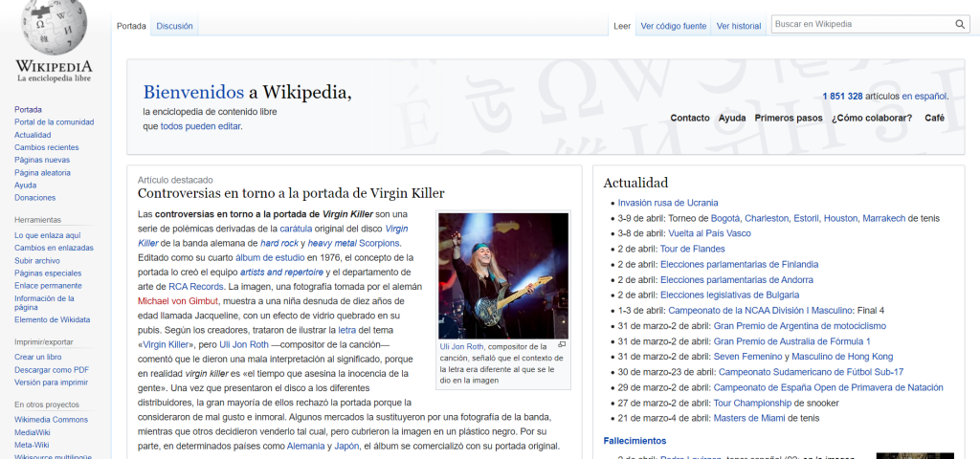Go to Página aleatoria
Screen dimensions: 980x459
[x=42, y=172]
